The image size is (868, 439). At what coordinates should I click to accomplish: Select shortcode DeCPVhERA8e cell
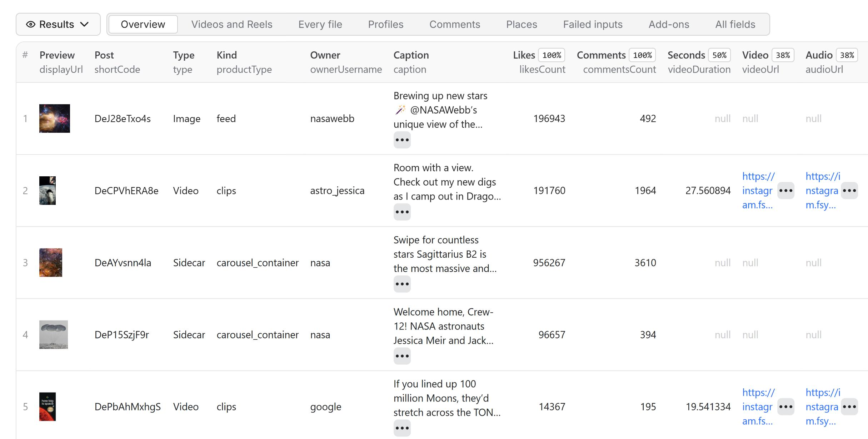[126, 191]
